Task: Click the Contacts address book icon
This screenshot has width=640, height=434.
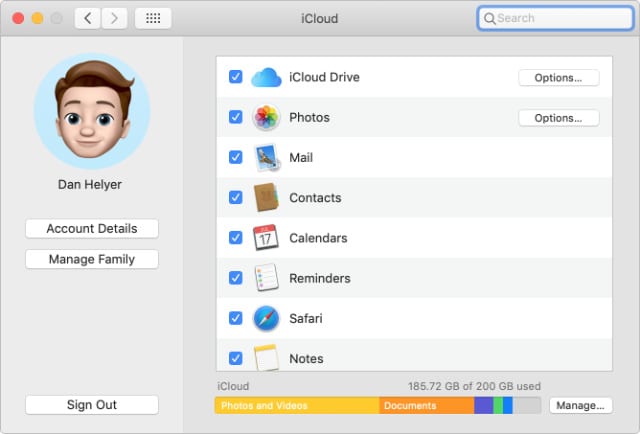Action: pos(266,198)
